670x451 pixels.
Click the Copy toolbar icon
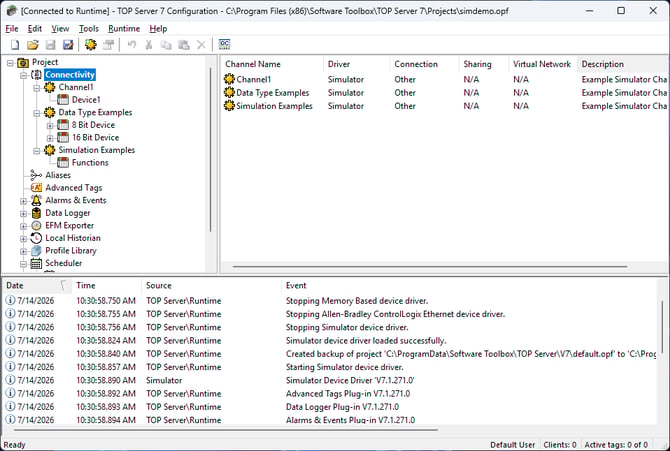[x=166, y=44]
